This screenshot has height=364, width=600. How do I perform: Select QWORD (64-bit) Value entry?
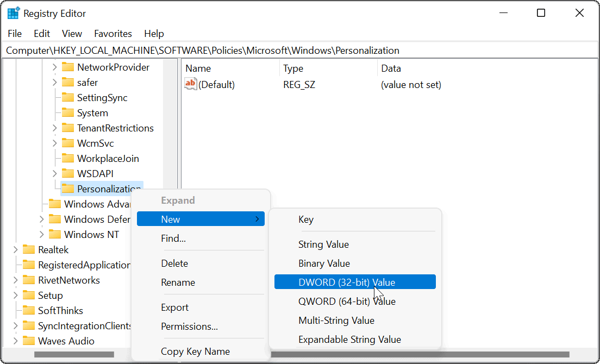[347, 302]
